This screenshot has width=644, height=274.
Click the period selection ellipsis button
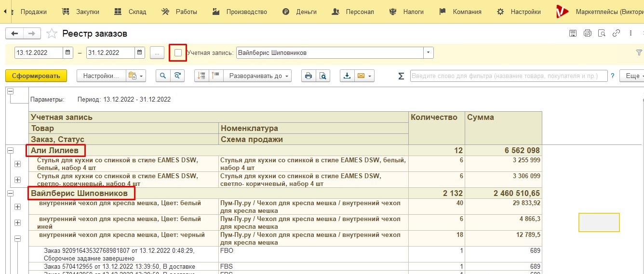point(157,52)
